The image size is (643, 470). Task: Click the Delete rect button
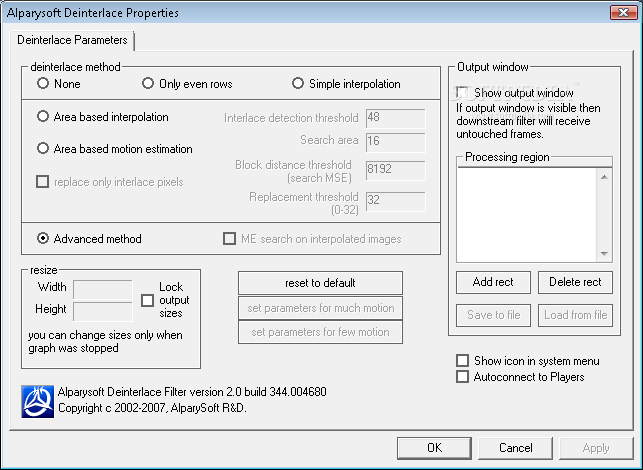point(575,282)
